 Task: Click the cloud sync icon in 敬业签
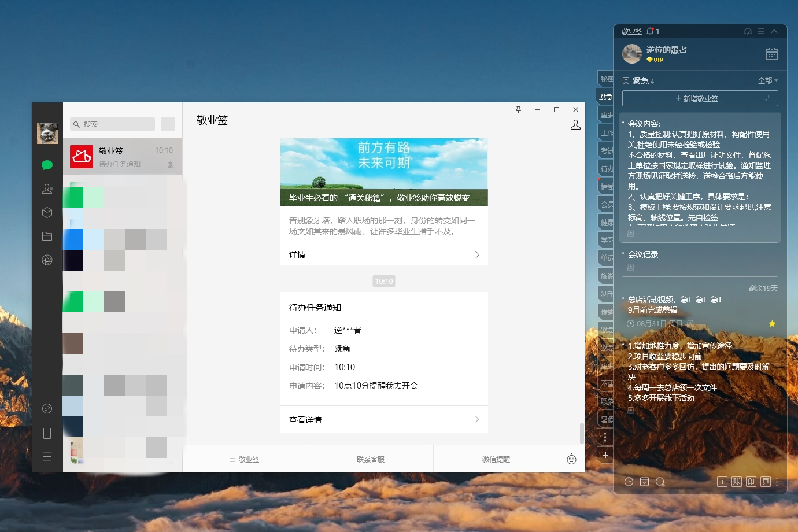[x=748, y=31]
